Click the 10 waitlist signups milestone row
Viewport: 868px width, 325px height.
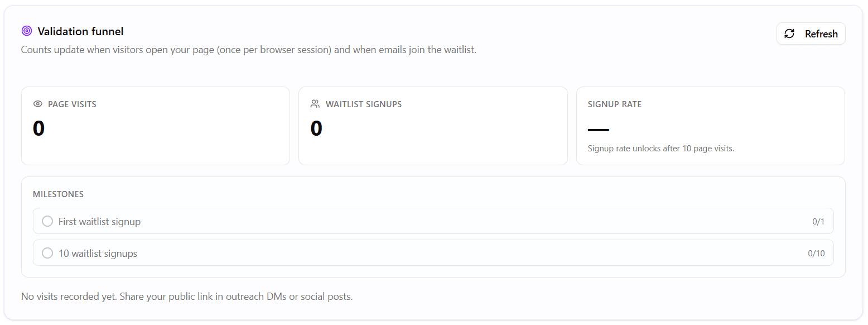tap(433, 253)
